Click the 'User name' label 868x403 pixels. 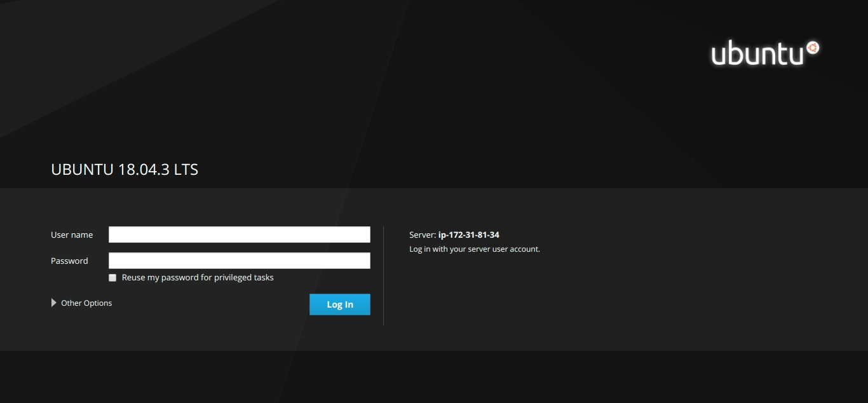pos(72,235)
